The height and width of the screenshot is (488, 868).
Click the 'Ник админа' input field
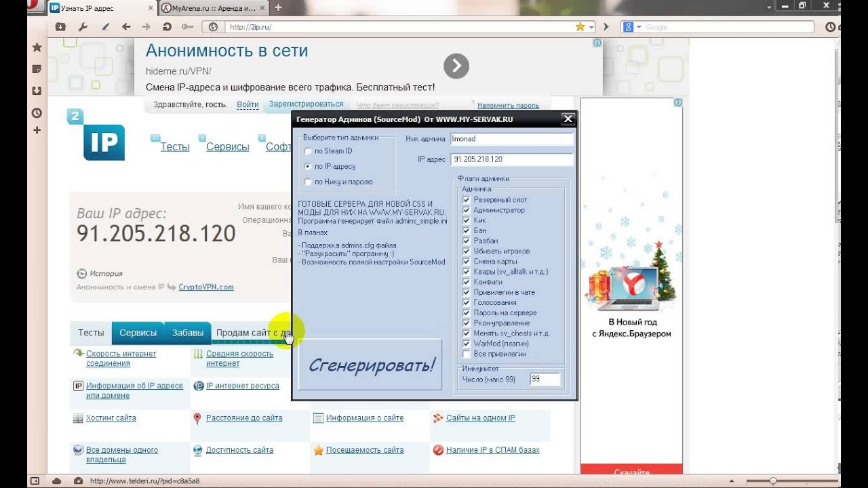point(512,138)
